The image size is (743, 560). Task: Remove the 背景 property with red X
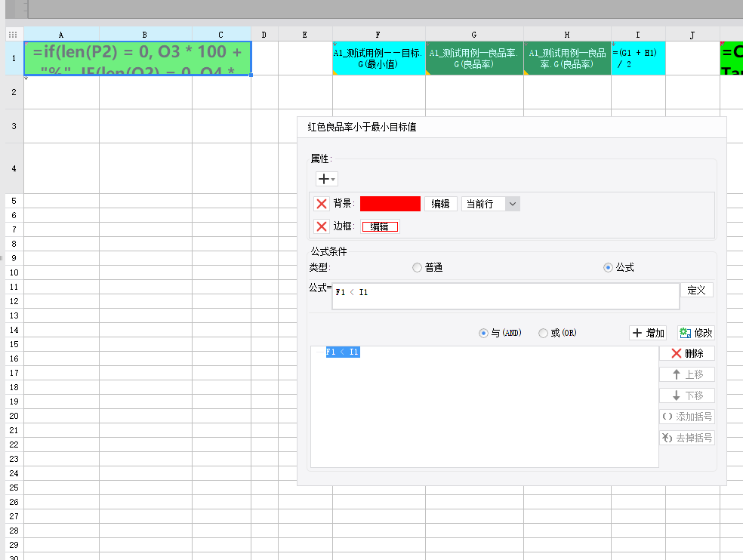pyautogui.click(x=321, y=204)
